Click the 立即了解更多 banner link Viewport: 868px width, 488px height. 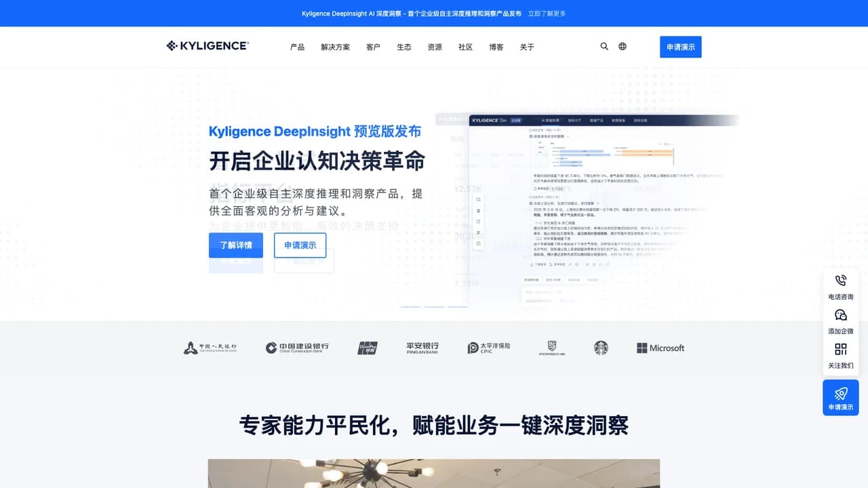pos(547,14)
